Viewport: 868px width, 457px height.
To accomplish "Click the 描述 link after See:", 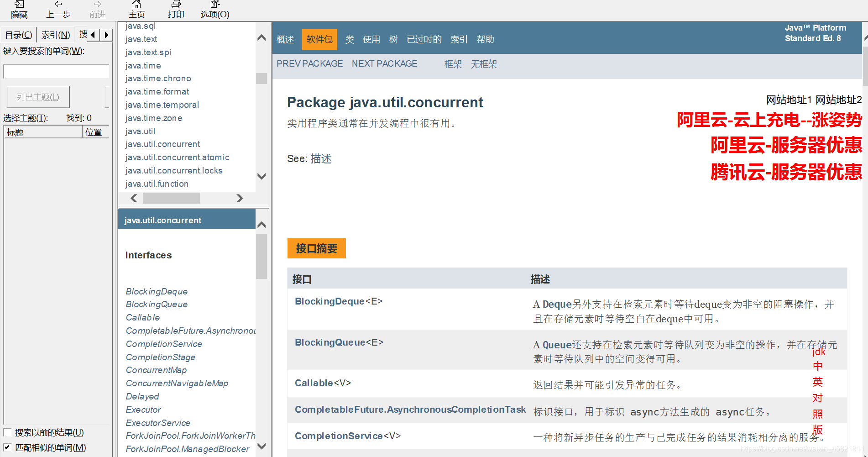I will [321, 159].
